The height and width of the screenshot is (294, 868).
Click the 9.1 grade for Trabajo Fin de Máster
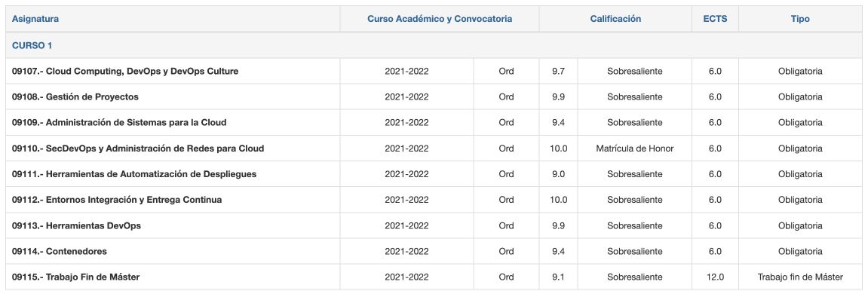[558, 277]
